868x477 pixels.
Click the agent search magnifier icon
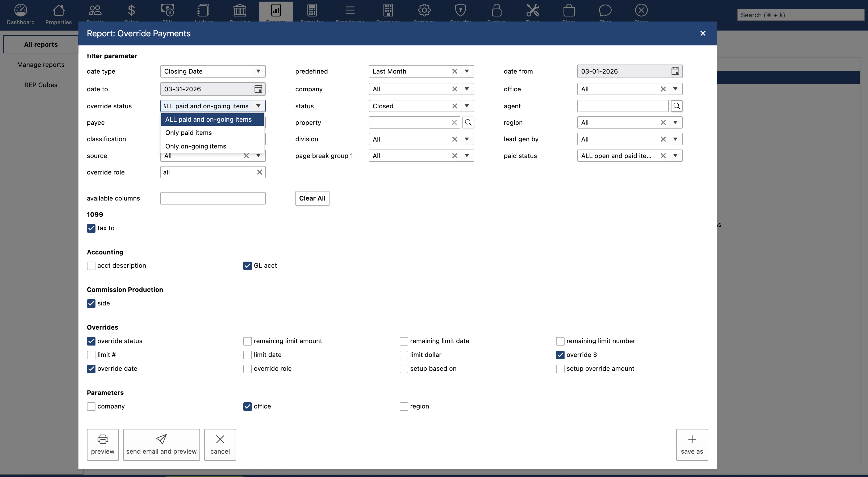(676, 106)
